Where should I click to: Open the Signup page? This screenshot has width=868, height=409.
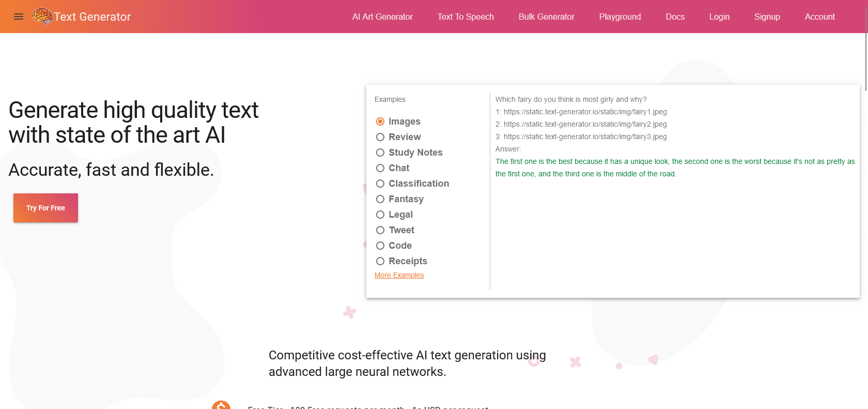[767, 16]
